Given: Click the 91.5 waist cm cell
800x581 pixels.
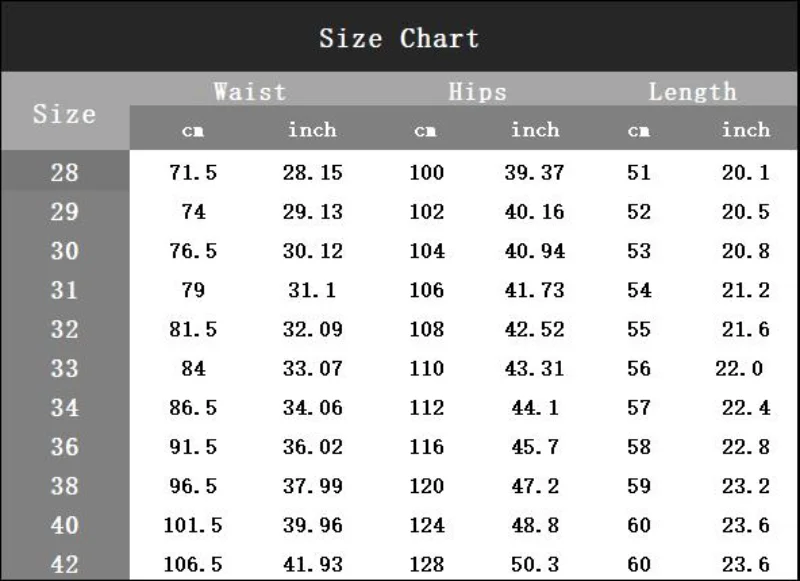Looking at the screenshot, I should coord(193,447).
